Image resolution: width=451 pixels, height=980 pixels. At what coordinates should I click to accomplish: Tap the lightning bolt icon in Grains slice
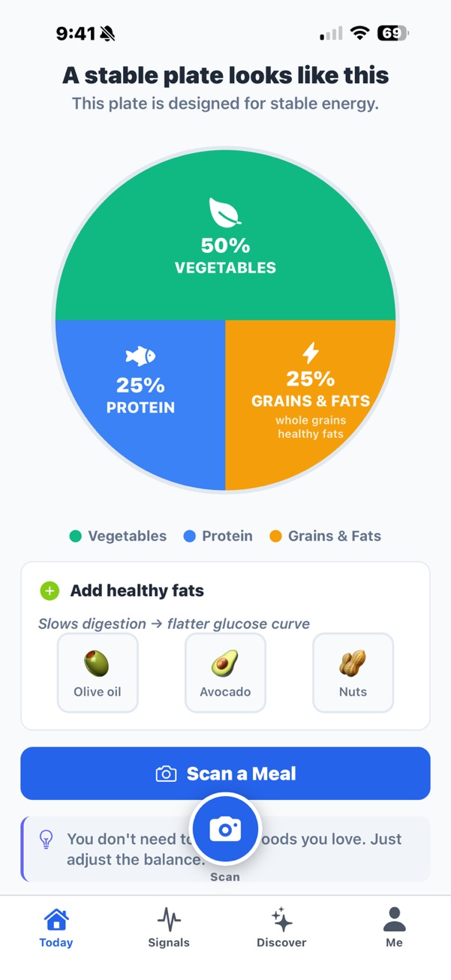click(310, 352)
